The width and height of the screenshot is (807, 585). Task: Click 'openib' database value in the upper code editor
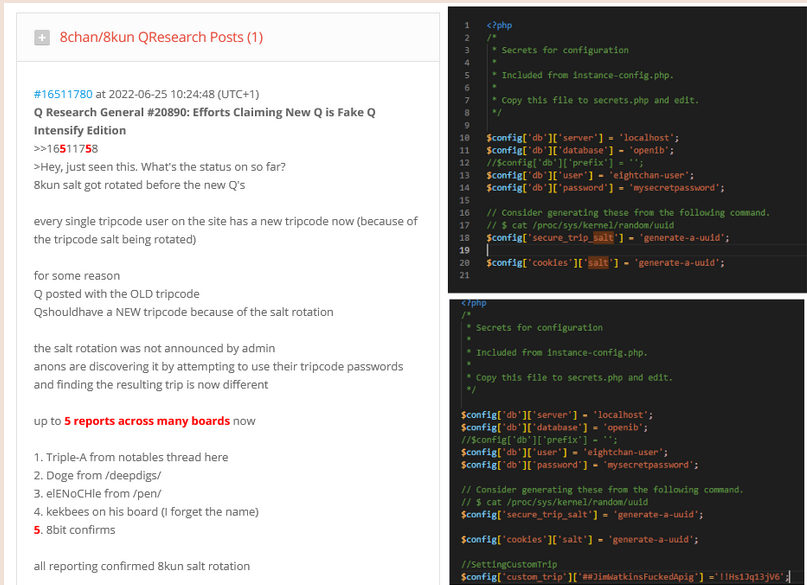click(x=649, y=150)
